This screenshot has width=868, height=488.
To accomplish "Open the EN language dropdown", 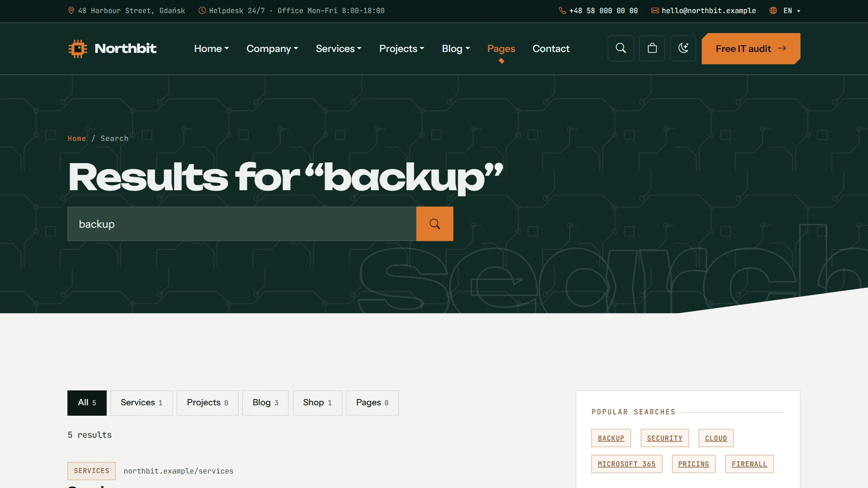I will [792, 10].
